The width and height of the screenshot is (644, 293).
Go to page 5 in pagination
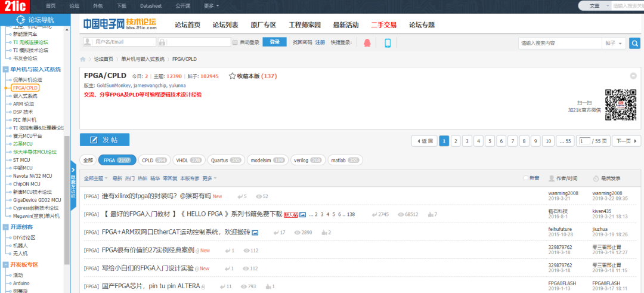[x=490, y=141]
